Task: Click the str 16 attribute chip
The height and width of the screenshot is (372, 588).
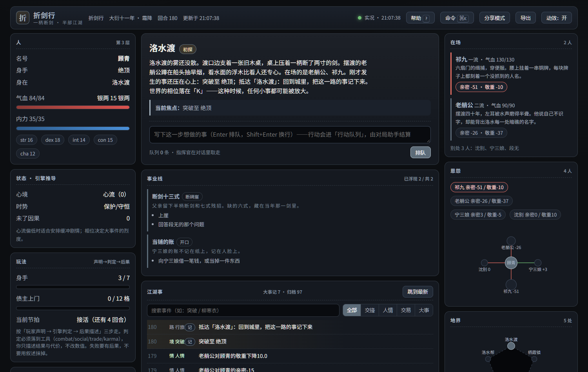Action: pyautogui.click(x=27, y=140)
